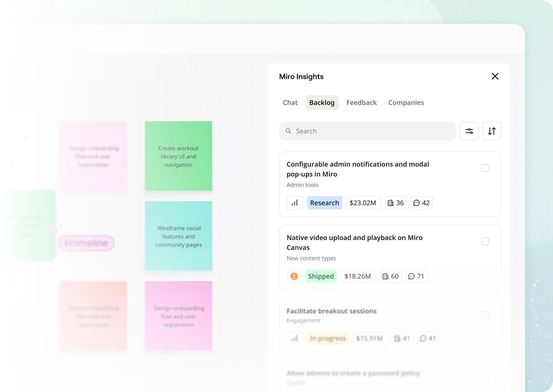553x392 pixels.
Task: Open the Native video upload and playback title
Action: pos(354,242)
